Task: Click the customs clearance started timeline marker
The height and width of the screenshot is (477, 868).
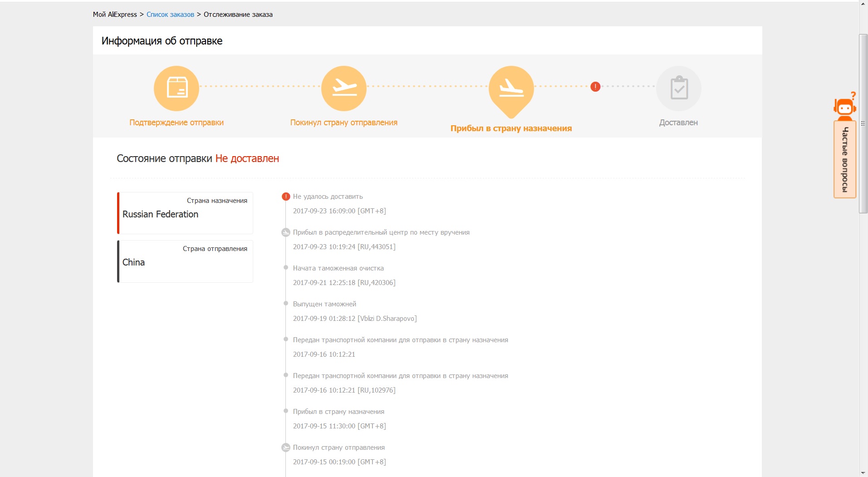Action: pyautogui.click(x=286, y=268)
